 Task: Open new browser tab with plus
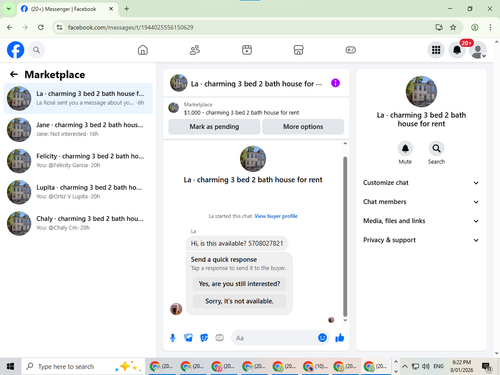click(x=127, y=9)
